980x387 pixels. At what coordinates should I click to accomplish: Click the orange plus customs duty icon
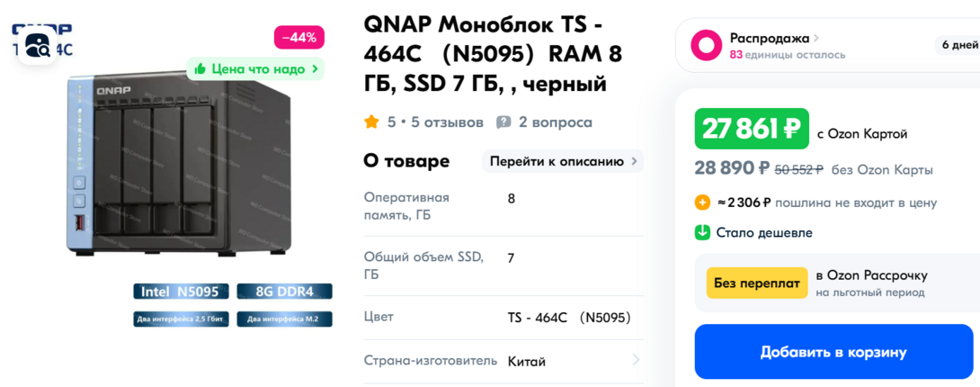click(x=703, y=202)
